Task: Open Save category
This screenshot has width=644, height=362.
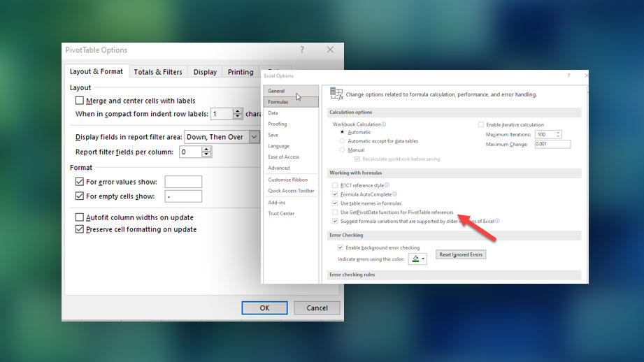Action: coord(291,135)
